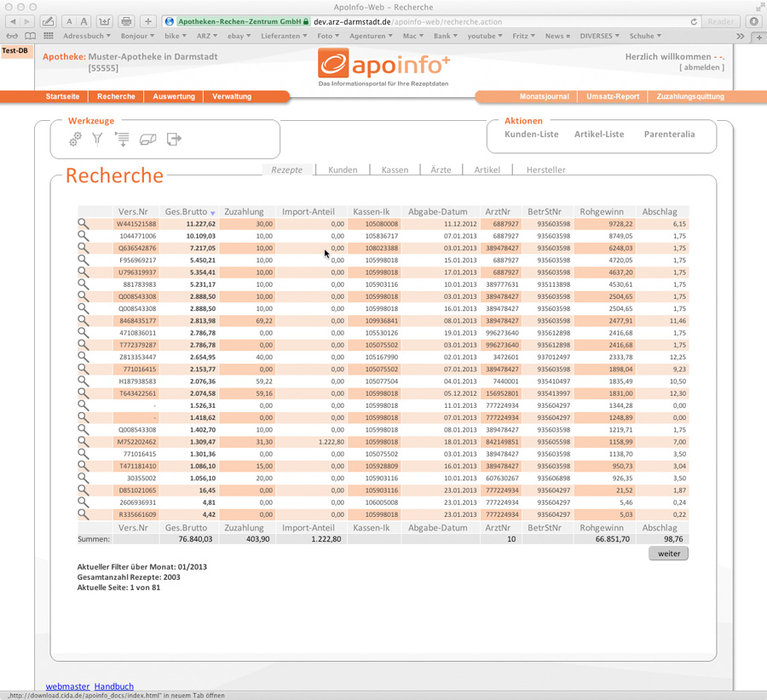The image size is (767, 700).
Task: Open details magnifier for row T471181410
Action: tap(83, 466)
